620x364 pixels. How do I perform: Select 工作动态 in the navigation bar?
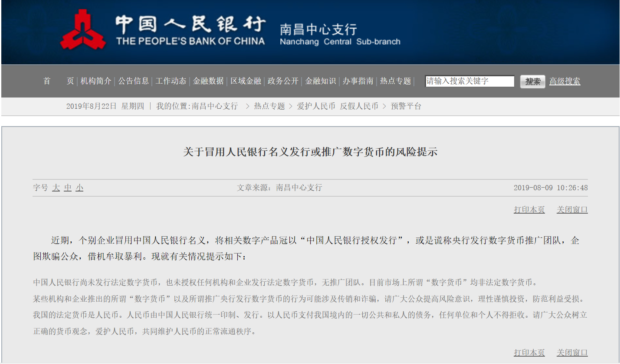pyautogui.click(x=171, y=81)
